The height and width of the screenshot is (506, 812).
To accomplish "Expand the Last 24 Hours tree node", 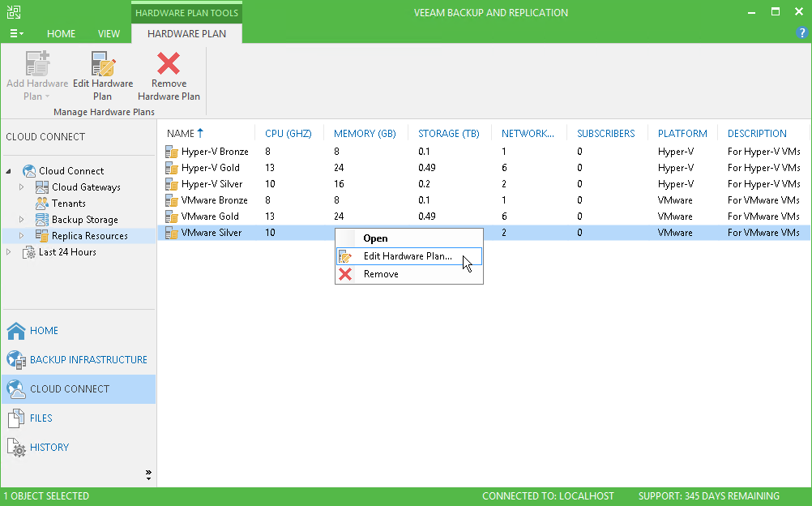I will click(8, 251).
